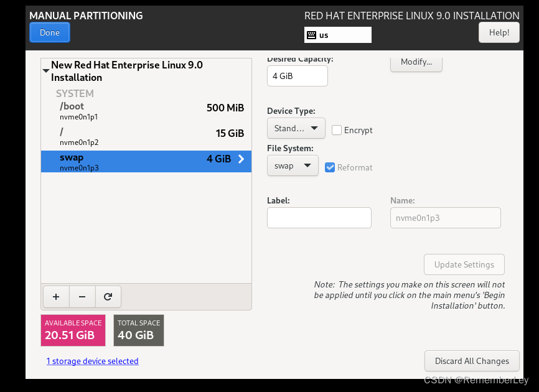This screenshot has height=392, width=539.
Task: Click the chevron arrow on the swap row
Action: pos(241,159)
